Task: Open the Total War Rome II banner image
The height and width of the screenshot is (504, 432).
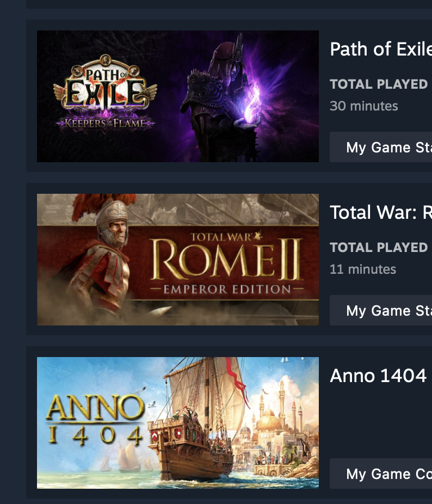Action: tap(177, 260)
